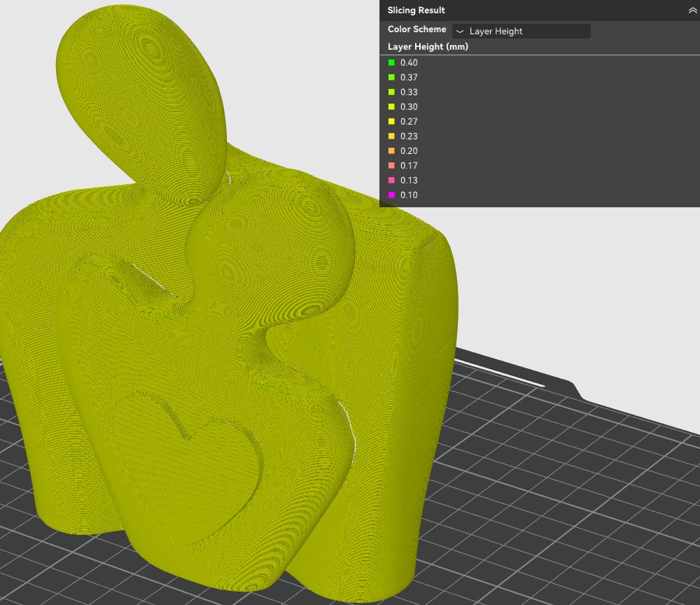Click the magenta 0.10 color swatch
The width and height of the screenshot is (700, 605).
pyautogui.click(x=392, y=195)
